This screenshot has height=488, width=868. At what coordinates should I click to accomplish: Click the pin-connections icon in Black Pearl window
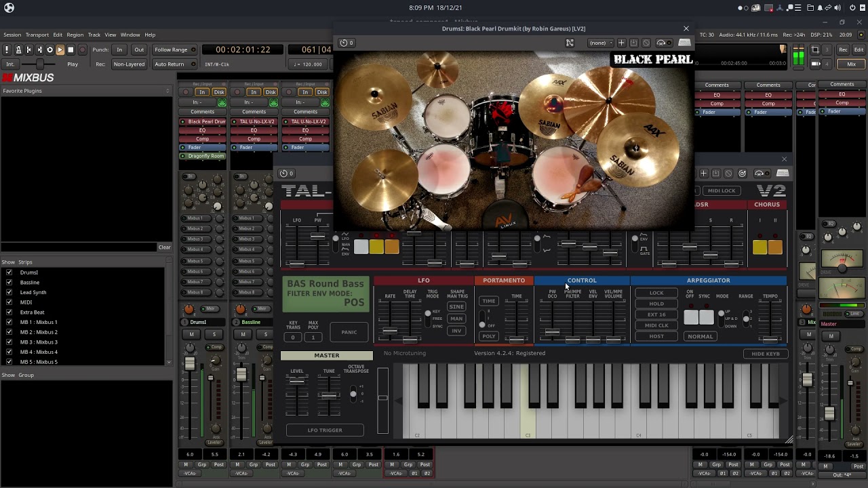(570, 43)
